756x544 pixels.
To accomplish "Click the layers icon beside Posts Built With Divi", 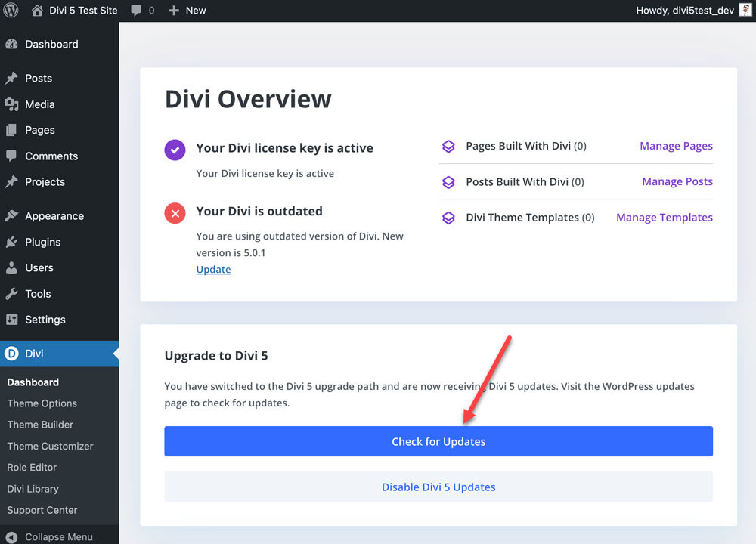I will coord(448,182).
